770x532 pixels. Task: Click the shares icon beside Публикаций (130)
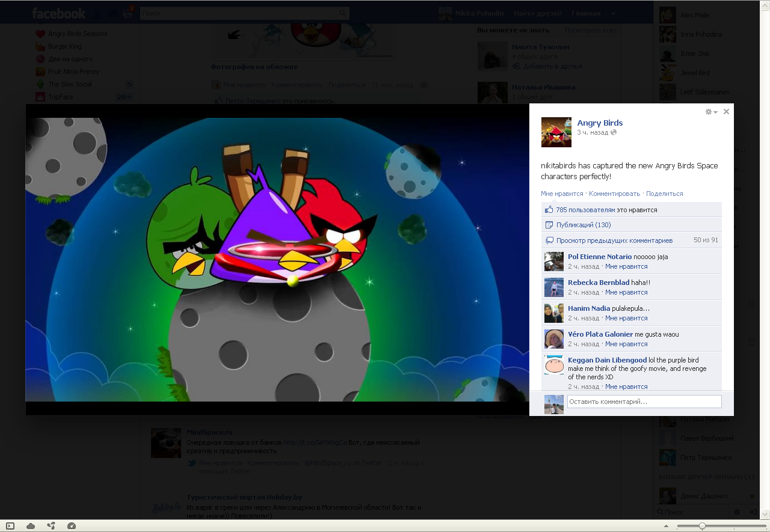pos(549,225)
